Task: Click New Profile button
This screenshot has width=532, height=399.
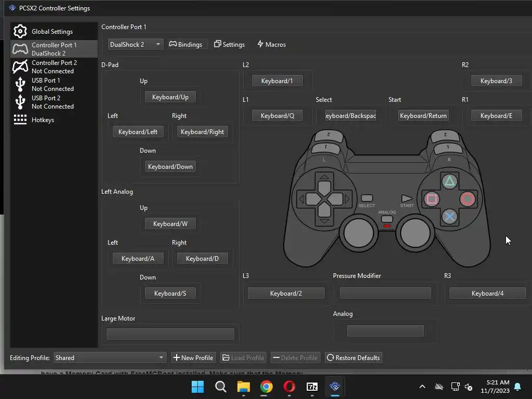Action: [x=193, y=357]
